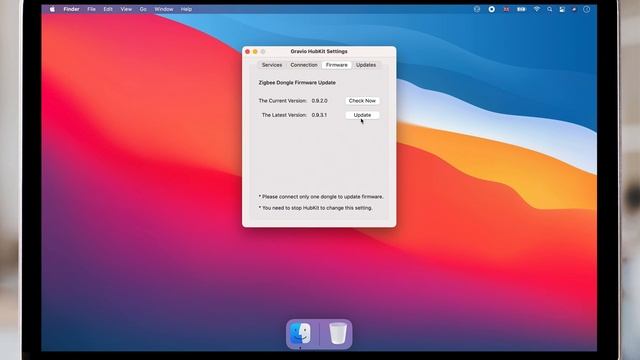Click the red input source flag icon
Image resolution: width=640 pixels, height=360 pixels.
point(506,9)
